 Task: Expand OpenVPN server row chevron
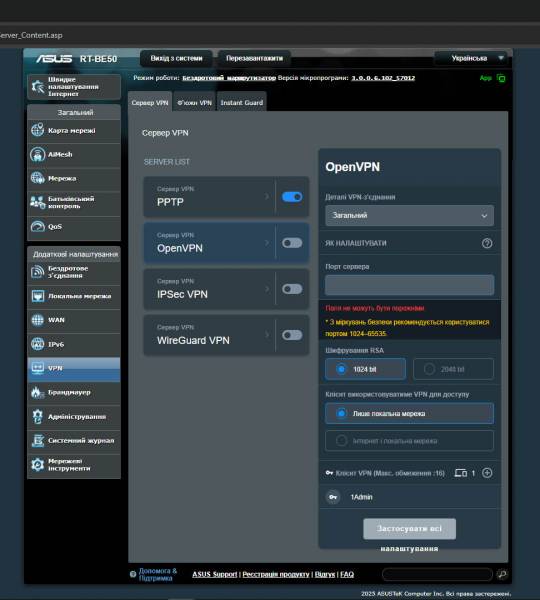(267, 243)
